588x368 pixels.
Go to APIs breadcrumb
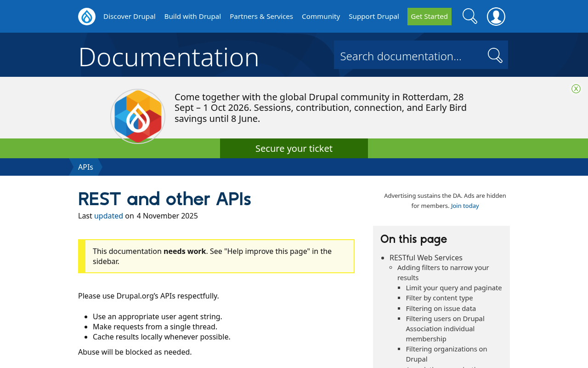[85, 167]
